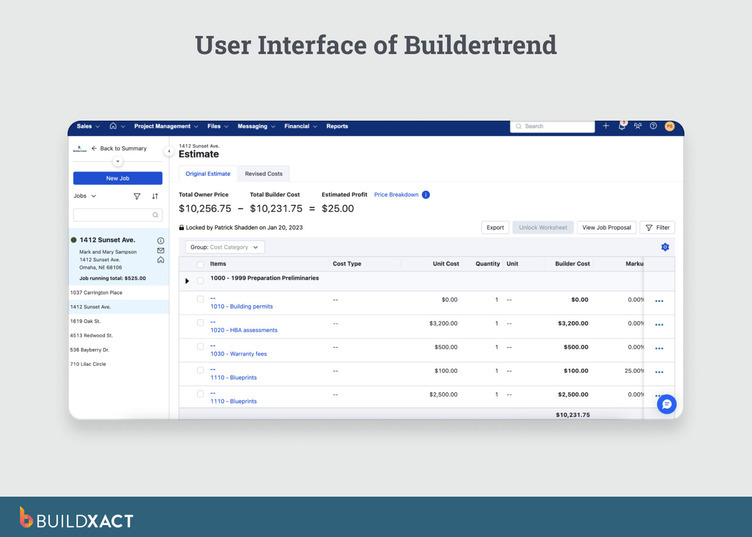This screenshot has width=752, height=537.
Task: Open the three dots menu for HBA assessments row
Action: tap(659, 325)
